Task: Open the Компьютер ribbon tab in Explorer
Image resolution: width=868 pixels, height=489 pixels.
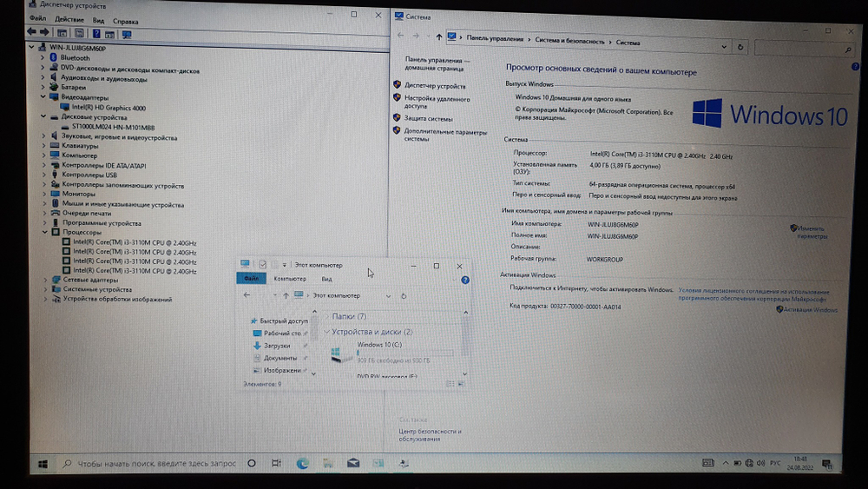Action: coord(290,279)
